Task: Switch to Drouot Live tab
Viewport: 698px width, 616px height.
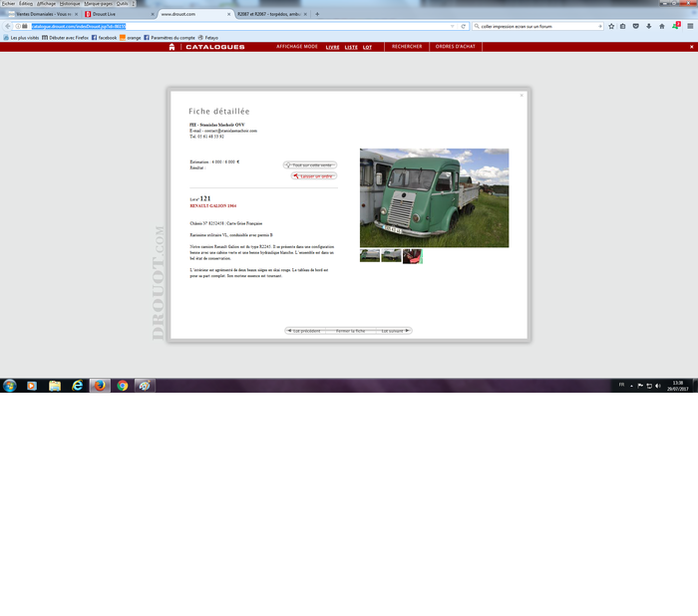Action: [120, 14]
